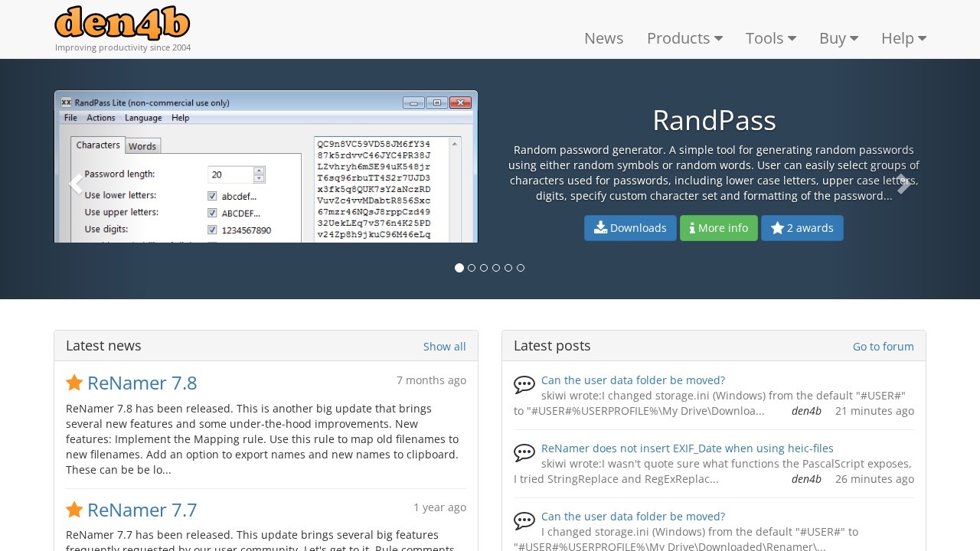
Task: Click speech bubble icon of first forum post
Action: click(524, 385)
